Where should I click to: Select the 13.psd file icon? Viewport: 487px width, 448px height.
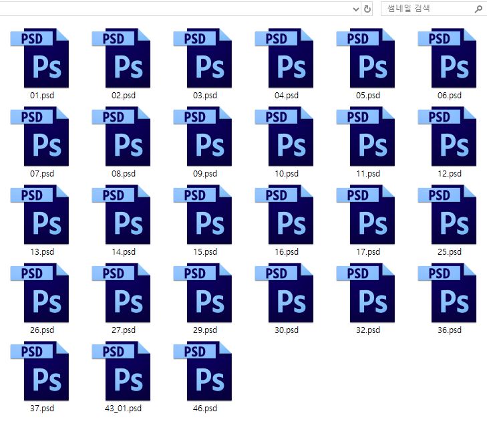(39, 215)
